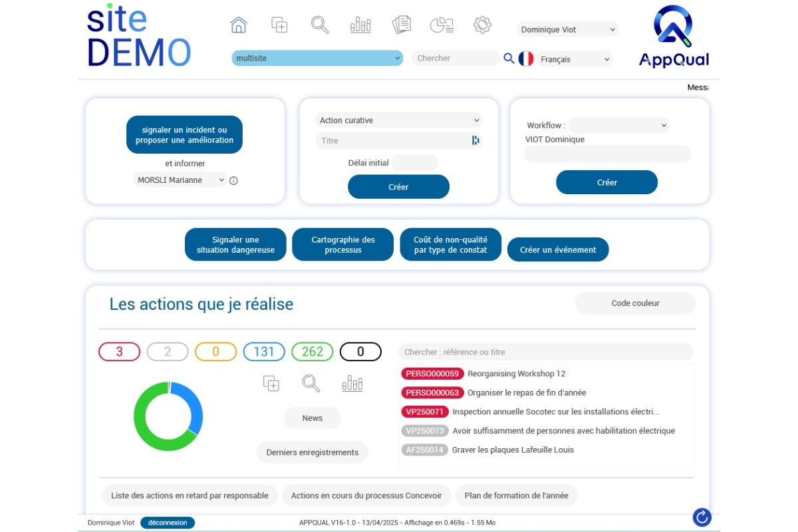Expand the Workflow dropdown
The image size is (798, 532).
coord(618,125)
